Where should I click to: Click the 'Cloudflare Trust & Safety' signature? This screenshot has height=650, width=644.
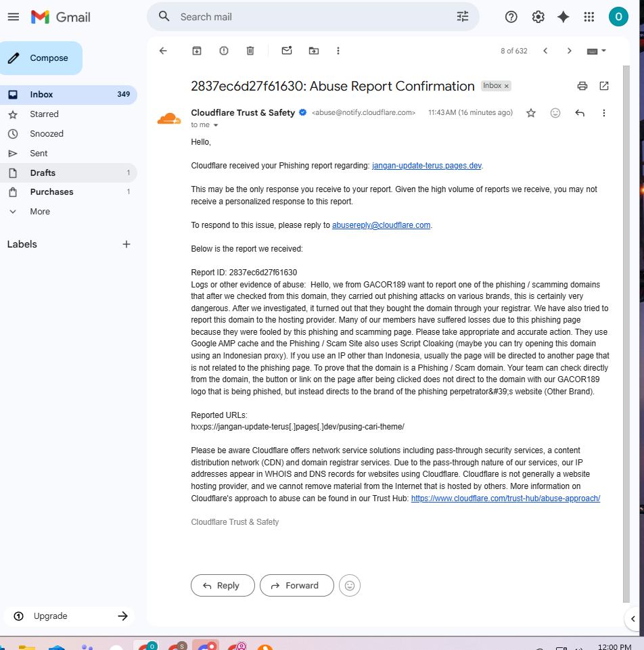click(x=235, y=522)
